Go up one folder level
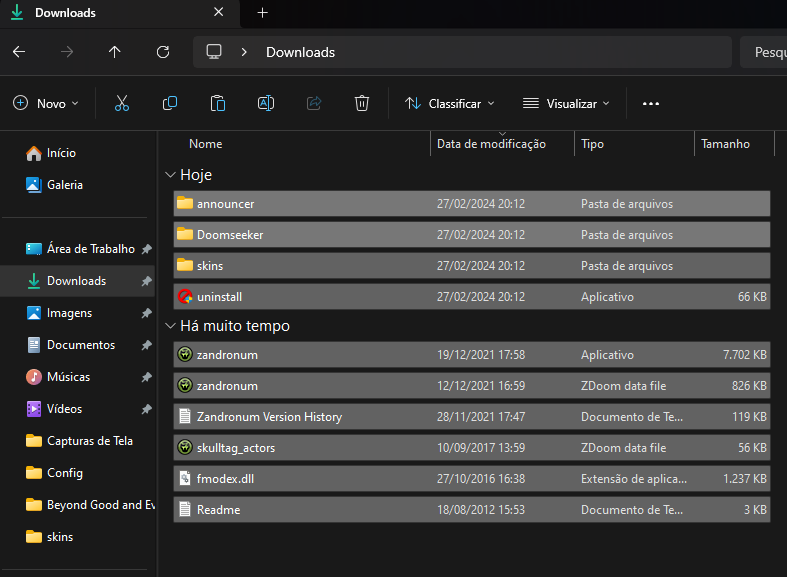The image size is (787, 577). tap(114, 52)
